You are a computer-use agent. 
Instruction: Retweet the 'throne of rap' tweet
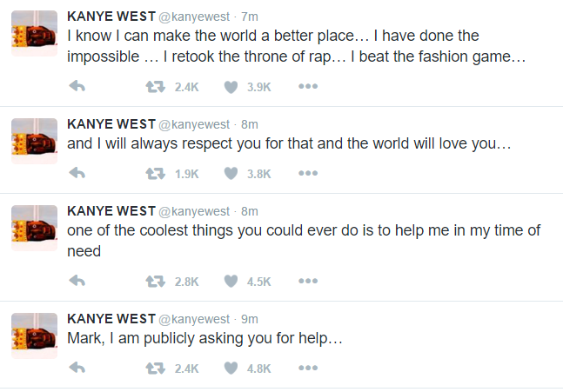click(x=156, y=86)
